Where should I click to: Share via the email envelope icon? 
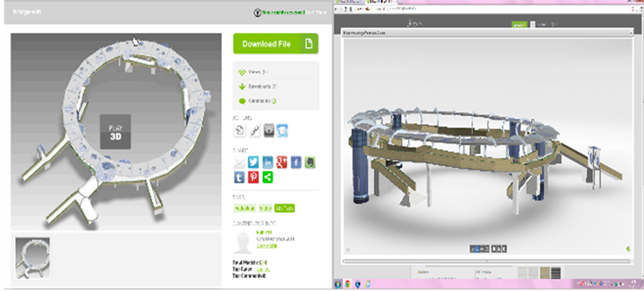[240, 162]
